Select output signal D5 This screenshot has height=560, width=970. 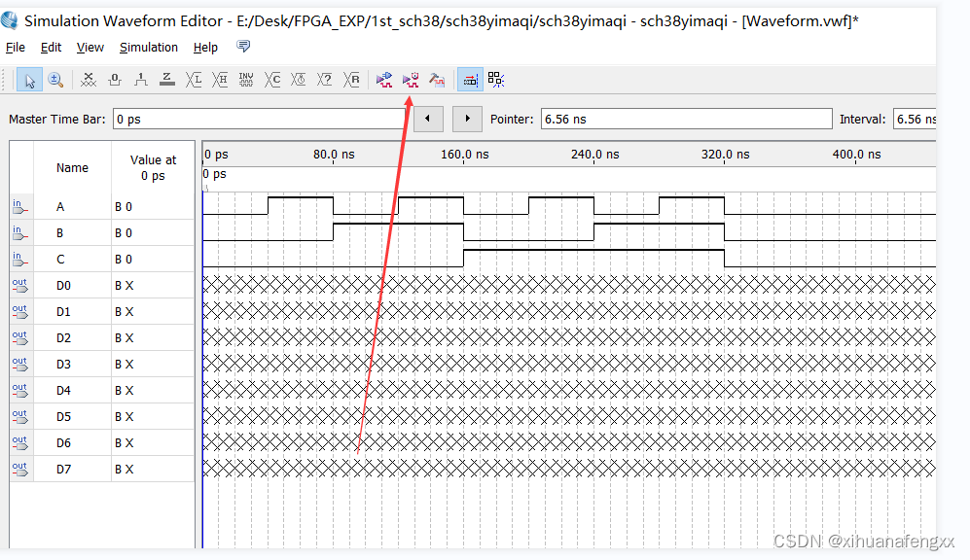point(102,417)
